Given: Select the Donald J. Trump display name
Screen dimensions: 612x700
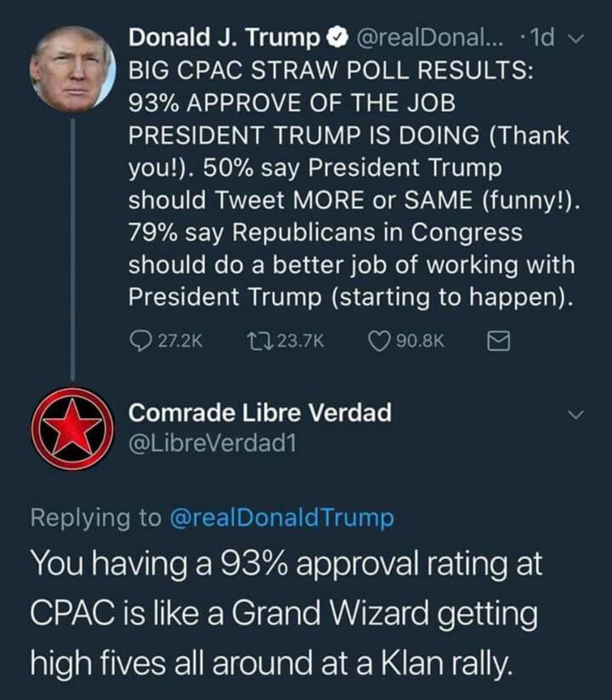Looking at the screenshot, I should coord(224,39).
